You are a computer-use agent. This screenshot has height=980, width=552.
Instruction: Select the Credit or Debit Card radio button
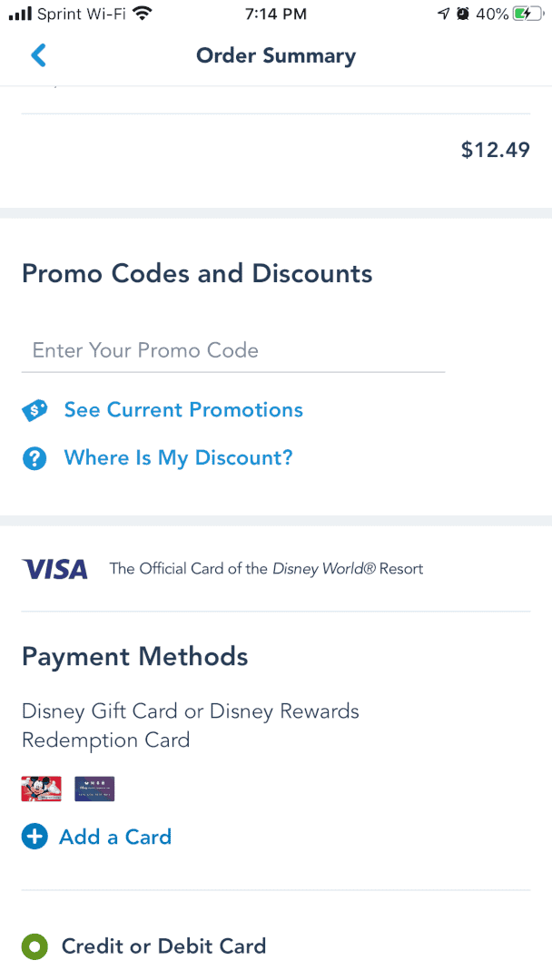34,947
